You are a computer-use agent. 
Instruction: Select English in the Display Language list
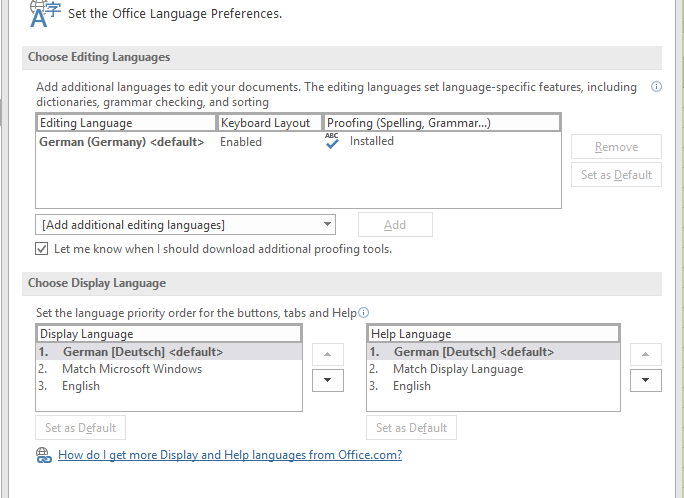81,386
